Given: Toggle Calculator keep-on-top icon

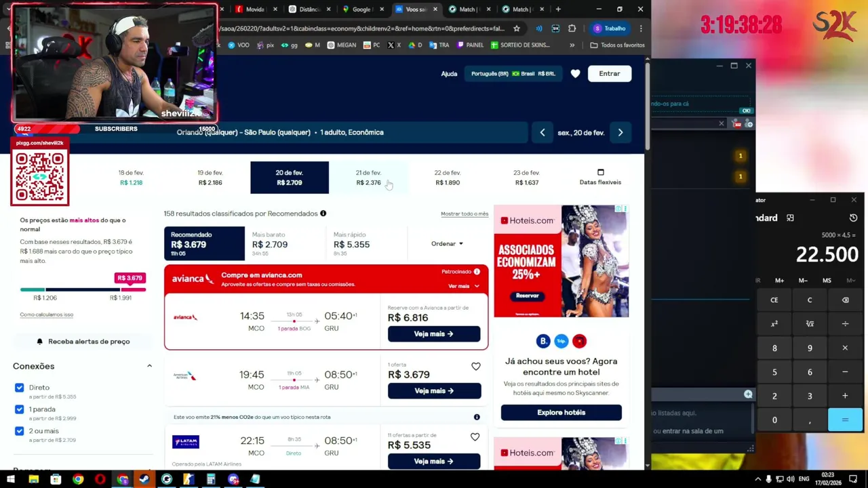Looking at the screenshot, I should (x=790, y=218).
